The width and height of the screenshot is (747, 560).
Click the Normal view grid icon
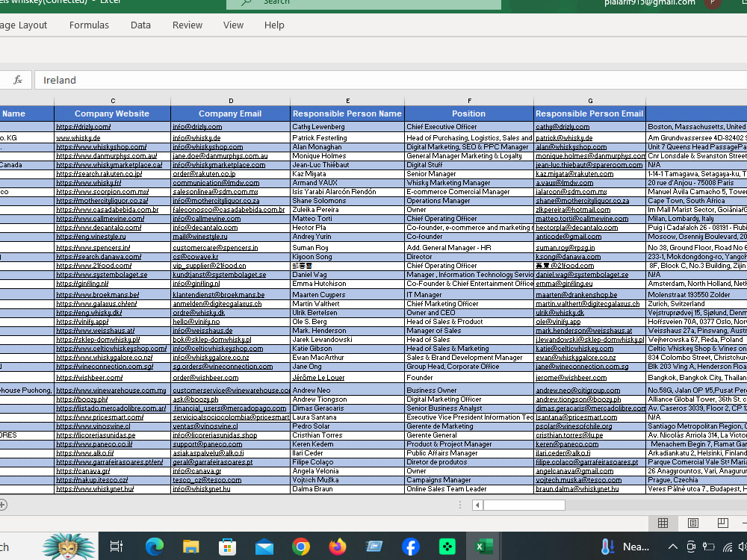(x=663, y=523)
